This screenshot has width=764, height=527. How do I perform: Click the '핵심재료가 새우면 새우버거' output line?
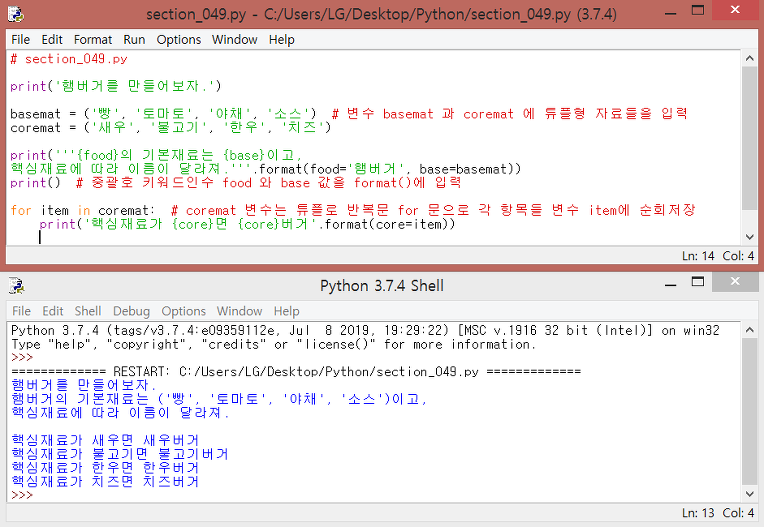105,440
